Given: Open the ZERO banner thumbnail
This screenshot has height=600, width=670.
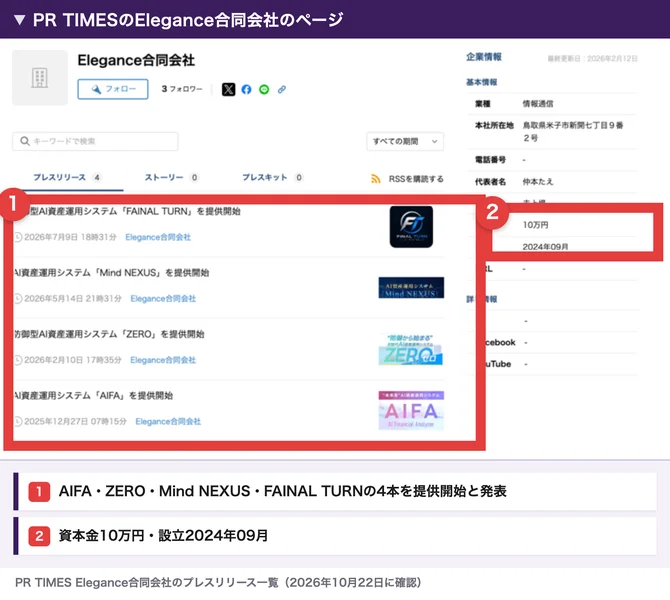Looking at the screenshot, I should (x=411, y=350).
